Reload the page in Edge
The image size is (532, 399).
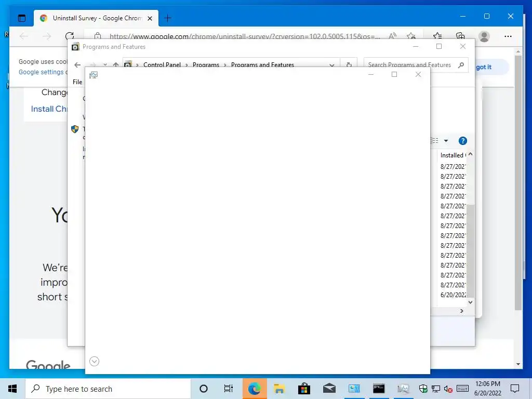pos(70,36)
